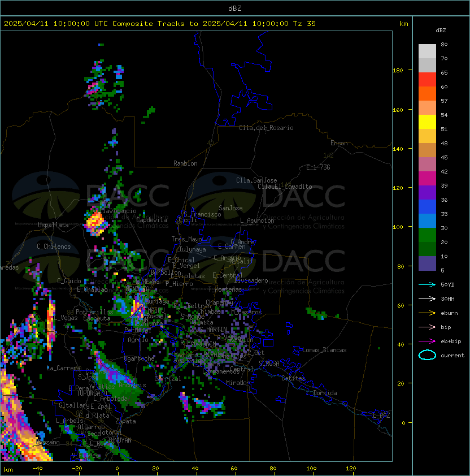Select the red 65 dBZ color swatch
470x476 pixels.
(427, 79)
